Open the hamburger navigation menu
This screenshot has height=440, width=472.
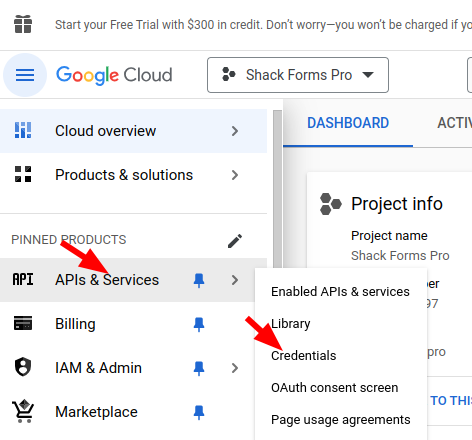pyautogui.click(x=25, y=75)
